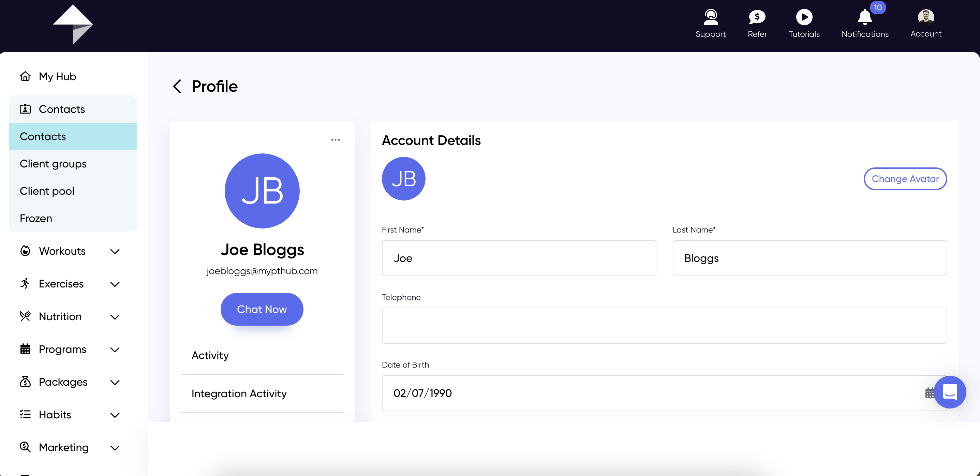Open Date of Birth calendar picker
This screenshot has height=476, width=980.
click(x=930, y=393)
